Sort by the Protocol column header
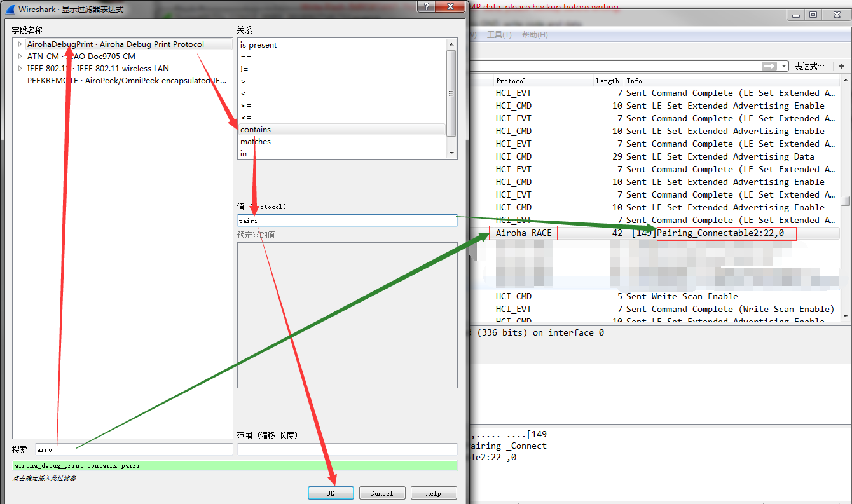Image resolution: width=852 pixels, height=504 pixels. pos(544,81)
